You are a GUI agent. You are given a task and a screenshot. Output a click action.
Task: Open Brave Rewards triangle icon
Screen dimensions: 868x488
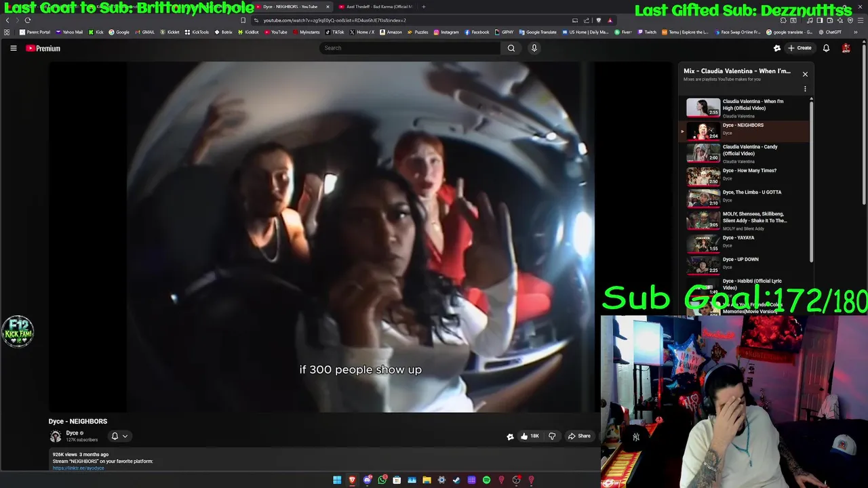point(610,20)
